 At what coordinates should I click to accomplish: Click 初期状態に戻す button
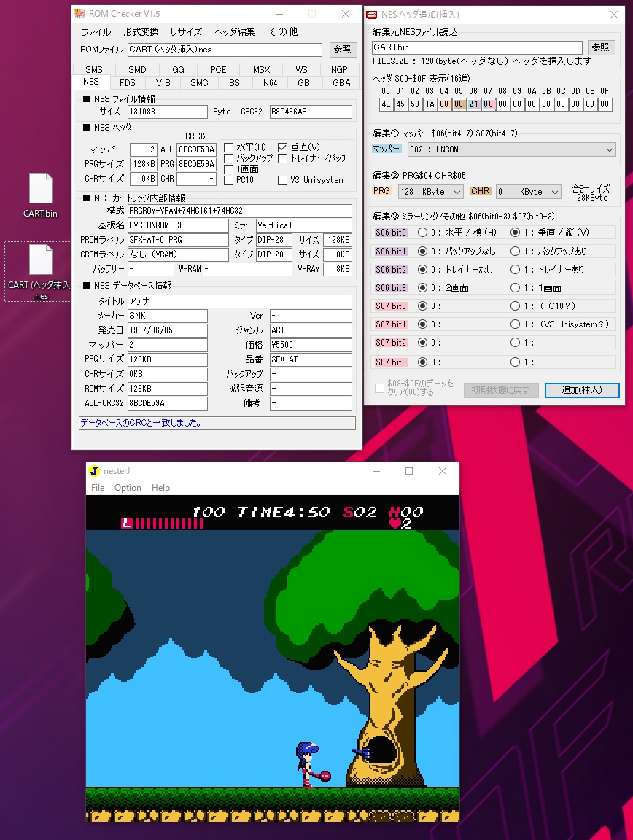(x=500, y=390)
